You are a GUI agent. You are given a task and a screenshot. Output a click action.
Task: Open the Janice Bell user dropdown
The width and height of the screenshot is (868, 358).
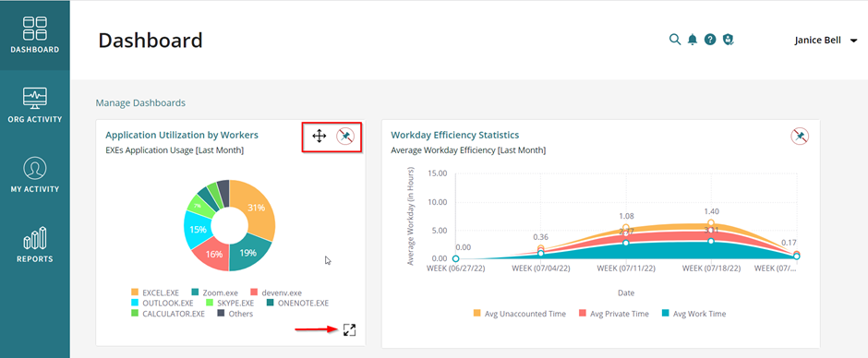coord(826,41)
